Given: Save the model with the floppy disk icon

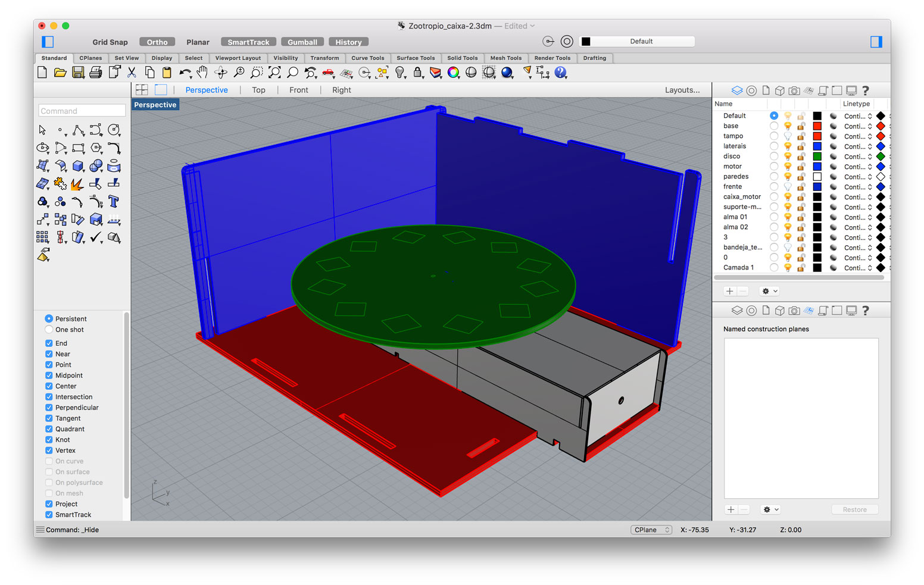Looking at the screenshot, I should tap(78, 73).
